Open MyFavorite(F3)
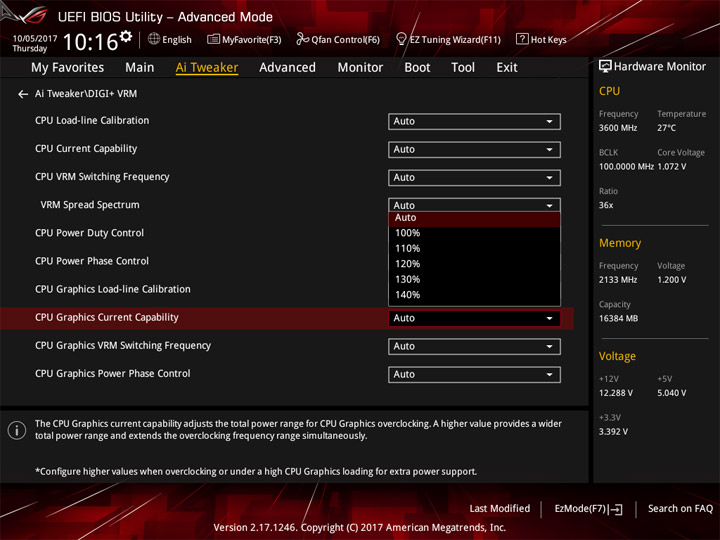720x540 pixels. [x=244, y=39]
